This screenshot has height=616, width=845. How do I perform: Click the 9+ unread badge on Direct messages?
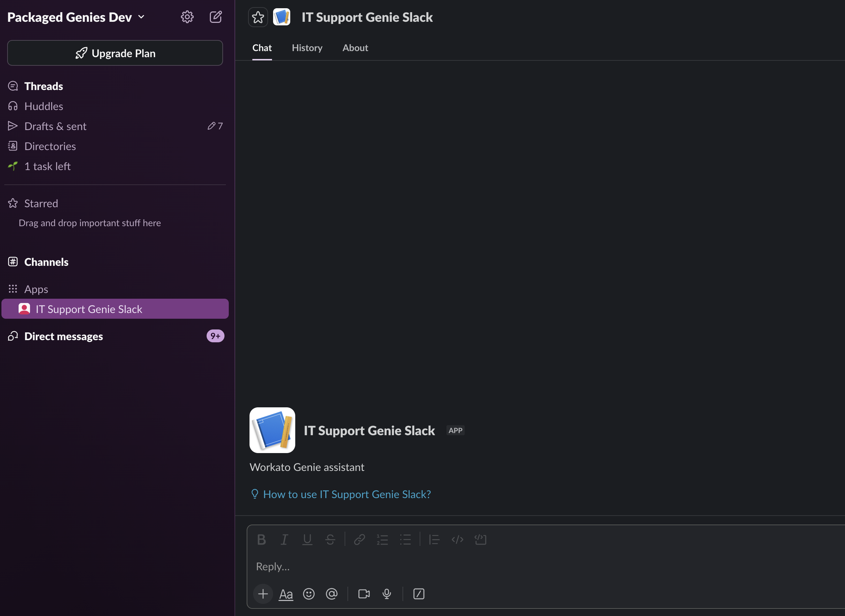tap(215, 336)
